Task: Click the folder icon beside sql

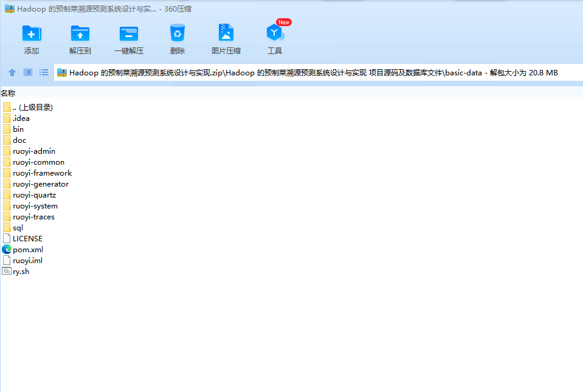Action: [7, 227]
